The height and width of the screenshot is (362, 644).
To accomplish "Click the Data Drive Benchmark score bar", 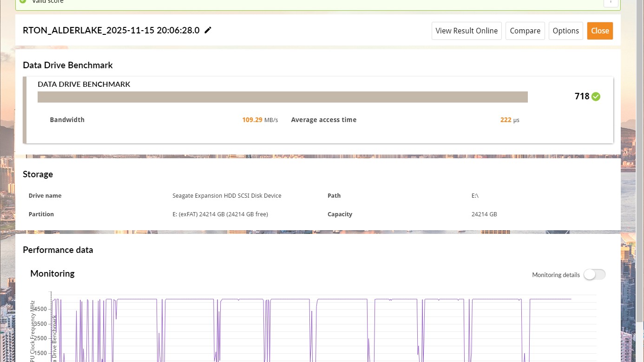I will (282, 97).
